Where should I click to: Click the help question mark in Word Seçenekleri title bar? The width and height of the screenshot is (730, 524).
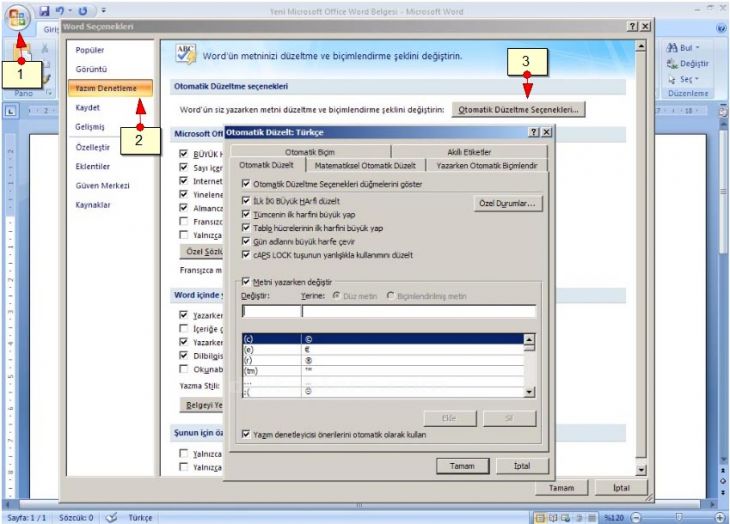pos(632,27)
